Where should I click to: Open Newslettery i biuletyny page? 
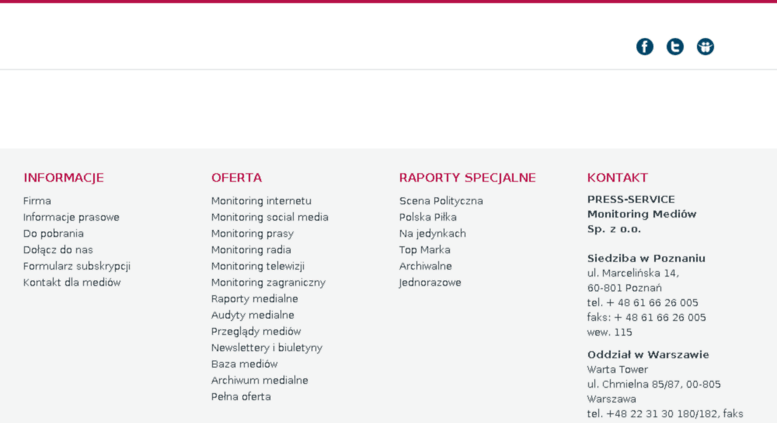click(267, 348)
